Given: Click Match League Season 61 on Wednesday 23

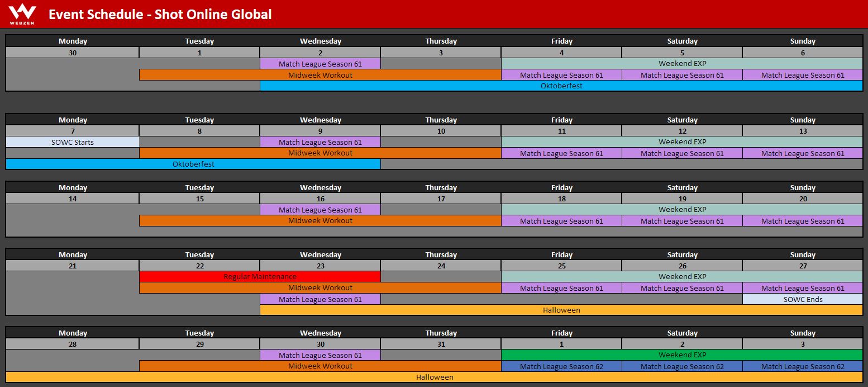Looking at the screenshot, I should coord(320,299).
